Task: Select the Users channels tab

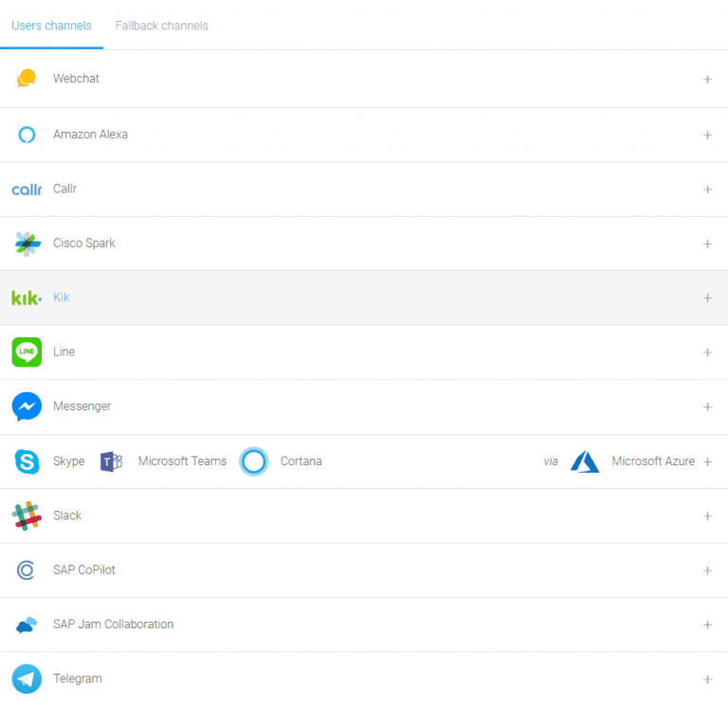Action: click(x=51, y=26)
